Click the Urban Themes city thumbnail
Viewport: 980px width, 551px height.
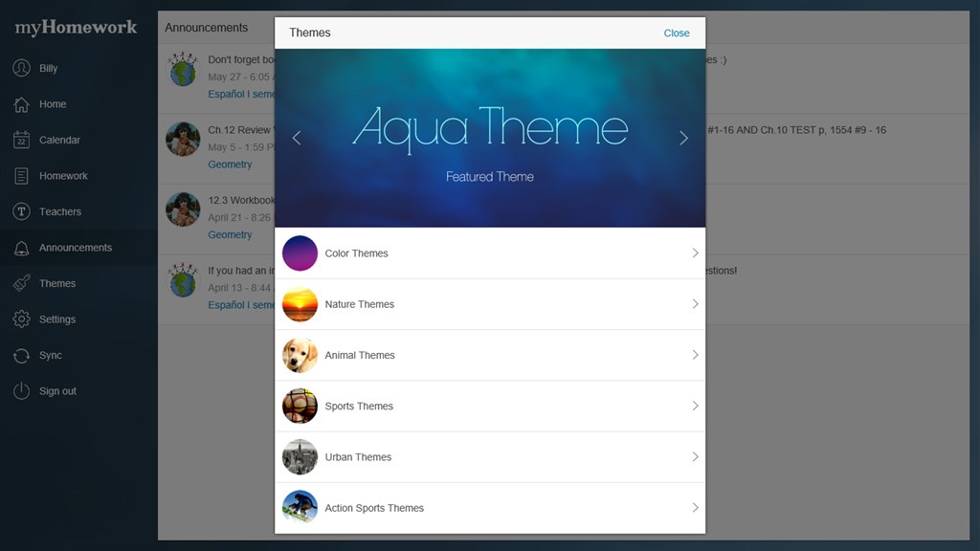[x=300, y=456]
